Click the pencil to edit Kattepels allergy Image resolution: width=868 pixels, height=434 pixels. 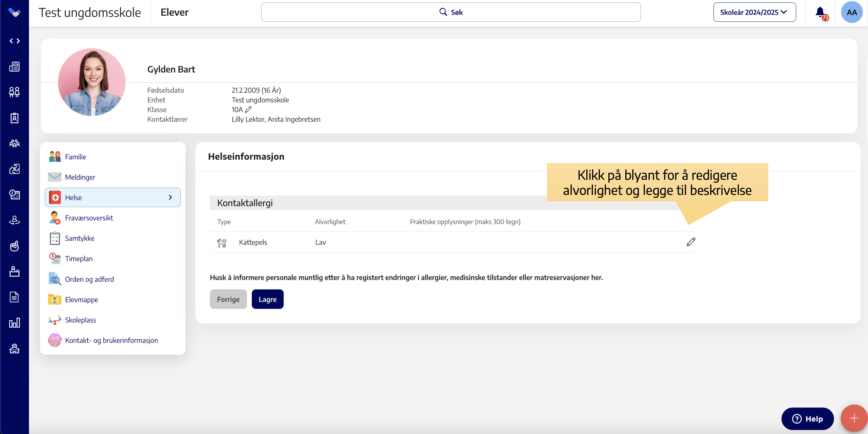point(691,242)
